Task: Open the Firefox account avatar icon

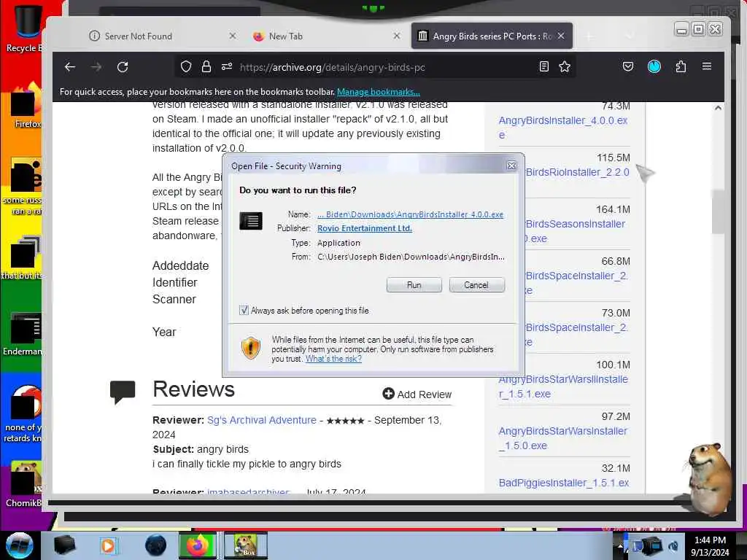Action: coord(654,67)
